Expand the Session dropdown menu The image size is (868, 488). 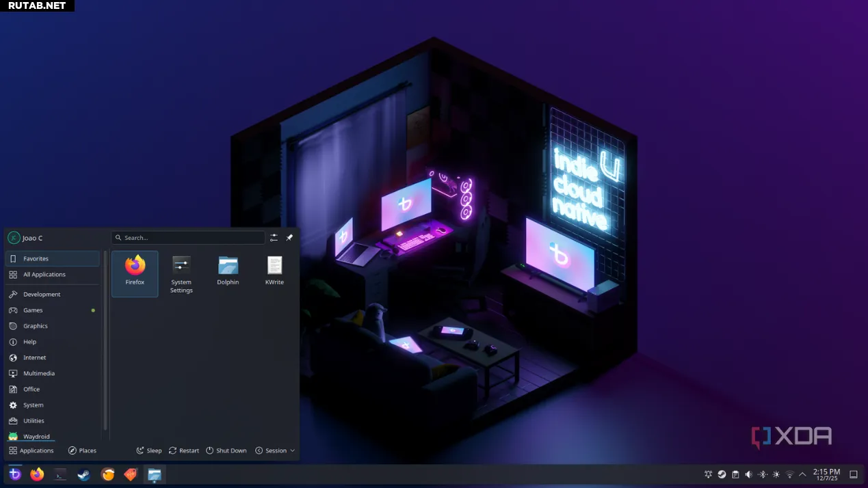(275, 450)
